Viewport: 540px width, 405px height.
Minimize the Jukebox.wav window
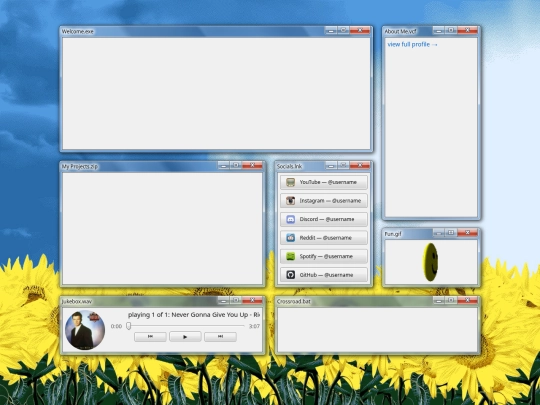pyautogui.click(x=223, y=301)
